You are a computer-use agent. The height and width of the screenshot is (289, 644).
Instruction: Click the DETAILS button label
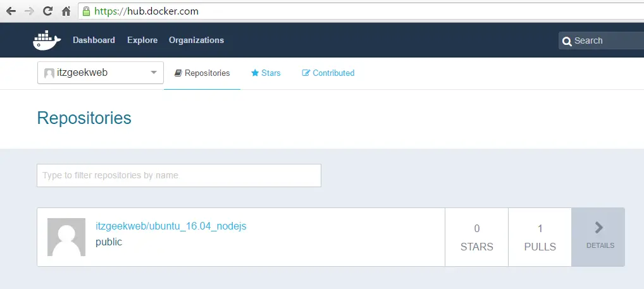pos(600,245)
